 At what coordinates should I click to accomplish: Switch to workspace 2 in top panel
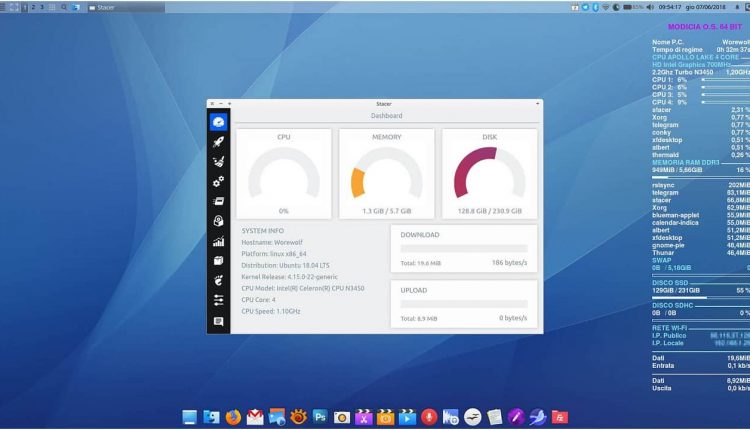[x=32, y=7]
